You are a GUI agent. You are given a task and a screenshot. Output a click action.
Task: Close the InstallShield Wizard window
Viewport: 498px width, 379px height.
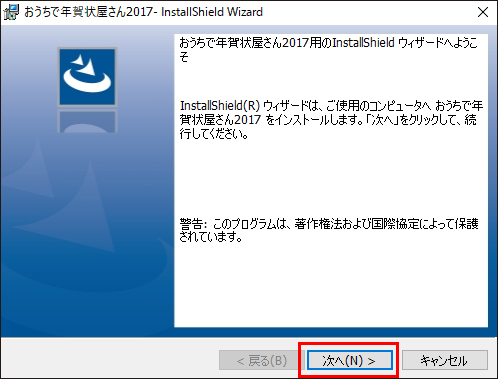click(483, 12)
